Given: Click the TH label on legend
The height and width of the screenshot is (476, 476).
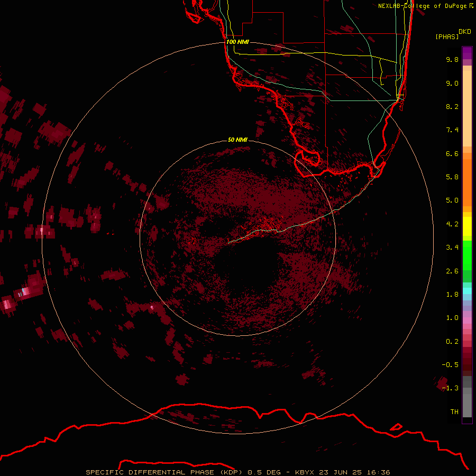Looking at the screenshot, I should pyautogui.click(x=454, y=412).
